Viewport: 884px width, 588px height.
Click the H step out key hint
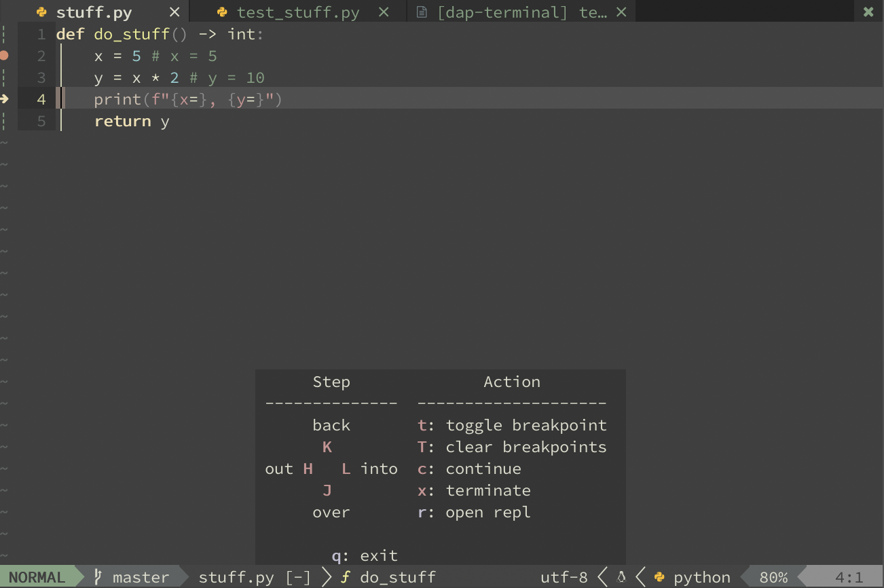click(308, 468)
